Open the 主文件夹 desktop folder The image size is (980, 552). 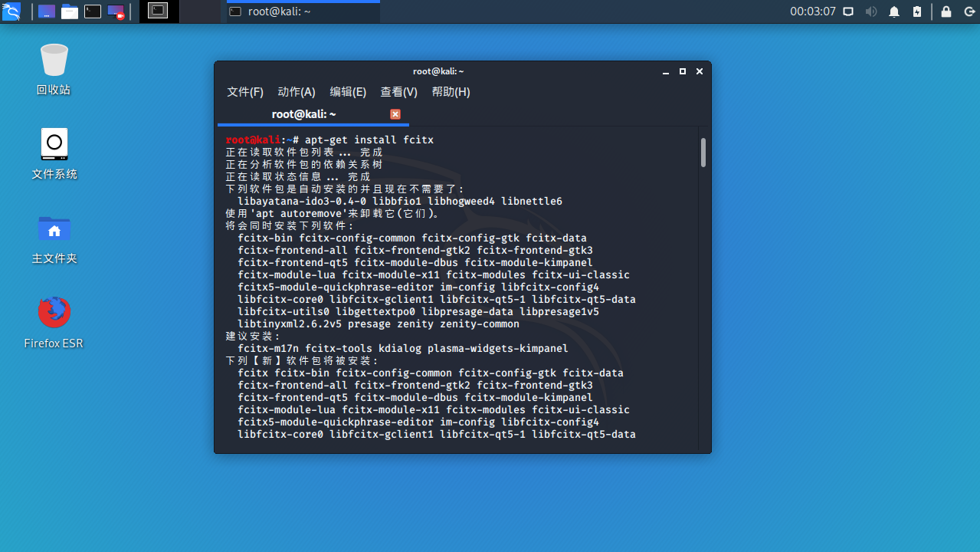coord(54,234)
